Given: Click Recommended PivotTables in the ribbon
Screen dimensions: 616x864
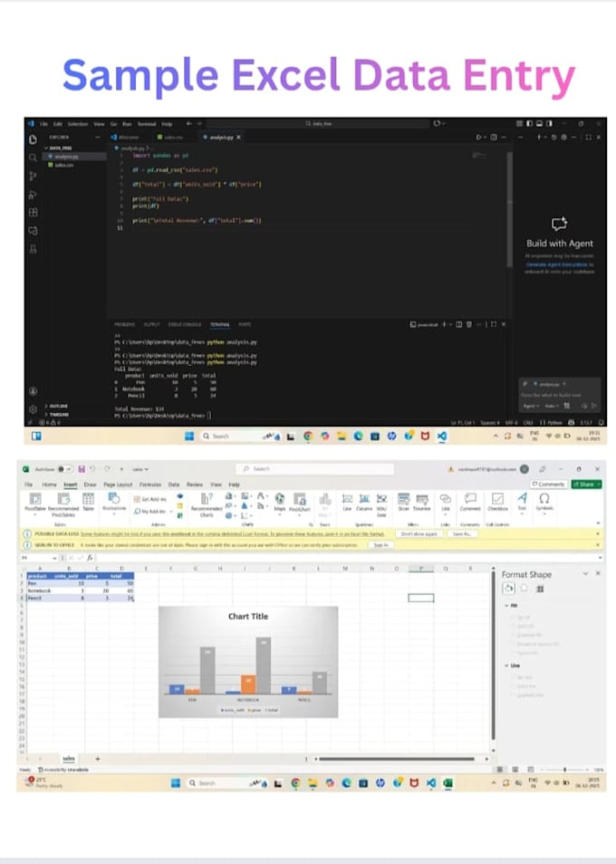Looking at the screenshot, I should pos(63,504).
